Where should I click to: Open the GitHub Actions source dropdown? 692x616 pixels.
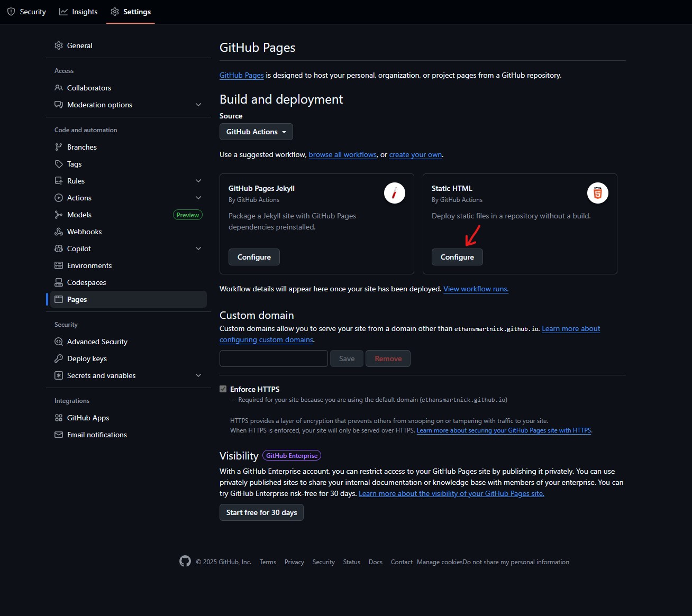pyautogui.click(x=256, y=132)
